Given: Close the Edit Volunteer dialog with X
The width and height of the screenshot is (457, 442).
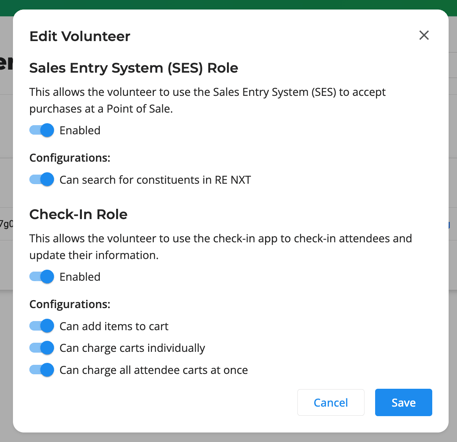Looking at the screenshot, I should click(x=424, y=35).
